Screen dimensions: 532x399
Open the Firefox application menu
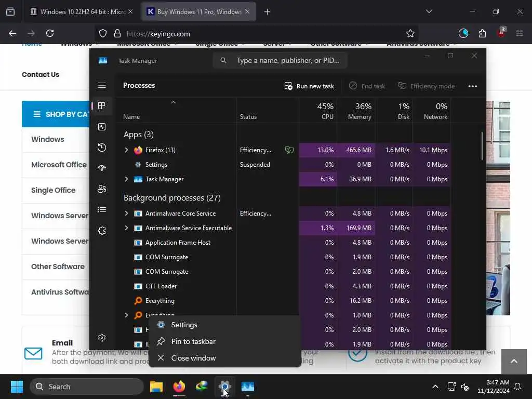click(x=520, y=33)
